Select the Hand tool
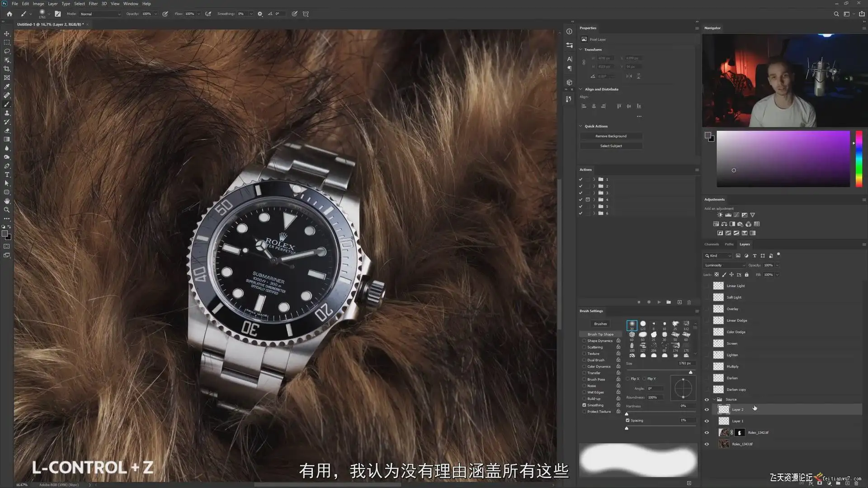Screen dimensions: 868x488 pos(7,201)
